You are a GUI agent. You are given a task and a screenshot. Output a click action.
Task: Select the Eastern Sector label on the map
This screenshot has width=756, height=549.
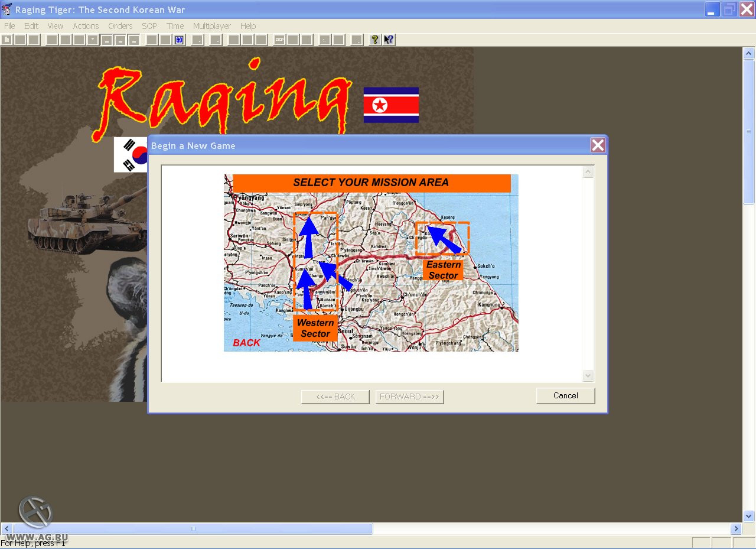[x=444, y=270]
